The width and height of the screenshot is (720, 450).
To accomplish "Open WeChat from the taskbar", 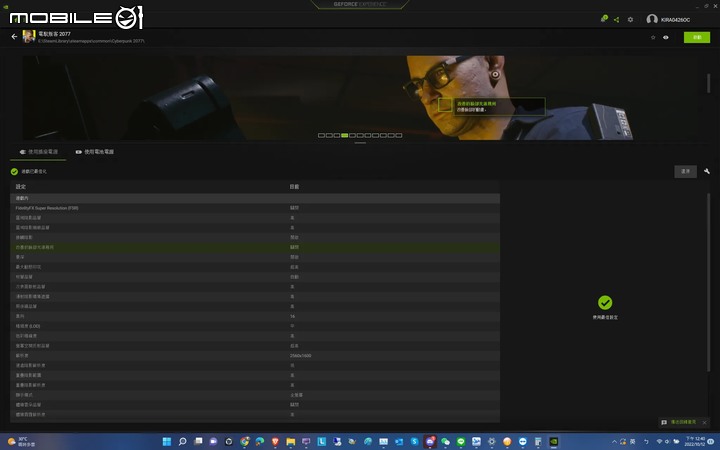I will coord(445,441).
